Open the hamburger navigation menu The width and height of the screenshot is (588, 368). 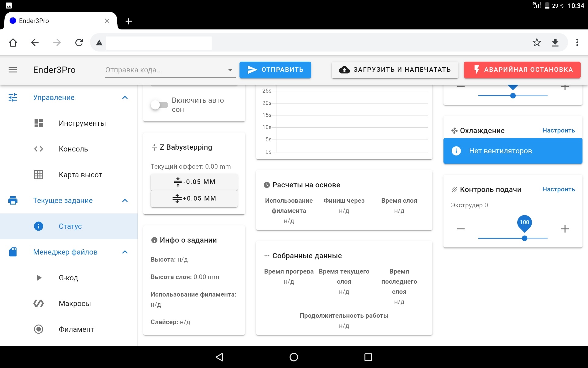click(x=13, y=70)
